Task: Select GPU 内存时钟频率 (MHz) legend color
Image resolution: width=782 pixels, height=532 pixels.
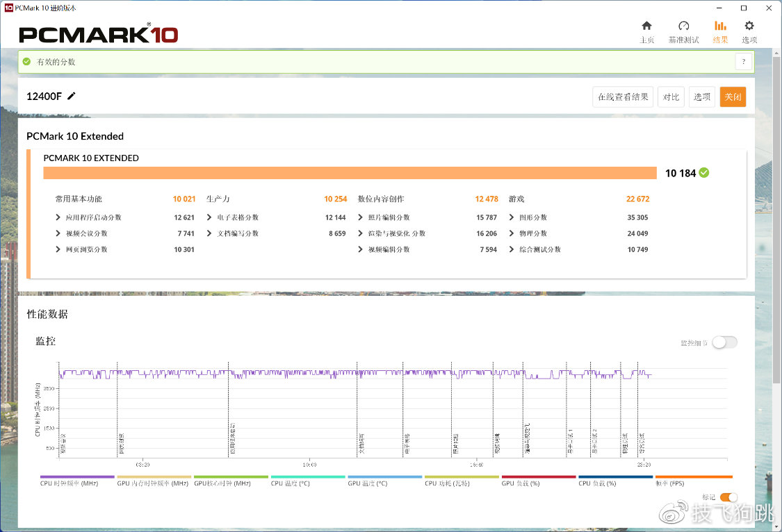Action: [154, 476]
